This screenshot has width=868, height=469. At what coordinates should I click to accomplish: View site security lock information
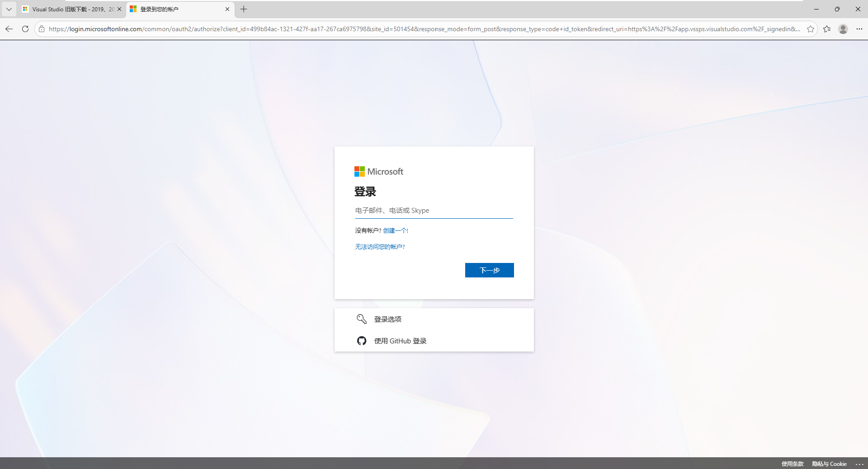pos(42,29)
